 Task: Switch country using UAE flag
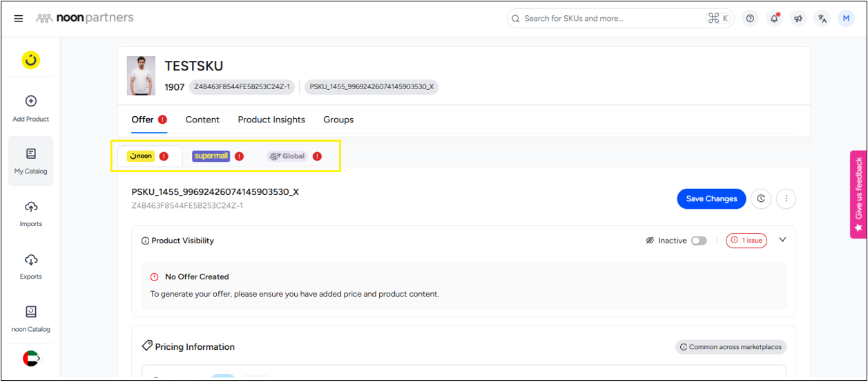31,358
